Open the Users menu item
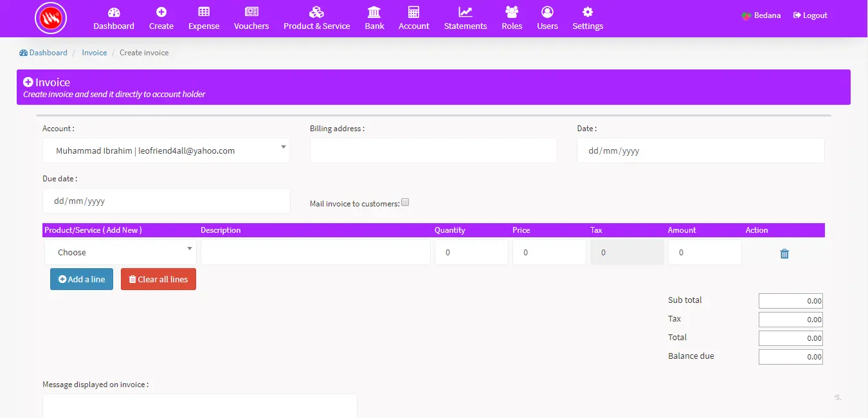This screenshot has height=418, width=868. (x=547, y=19)
